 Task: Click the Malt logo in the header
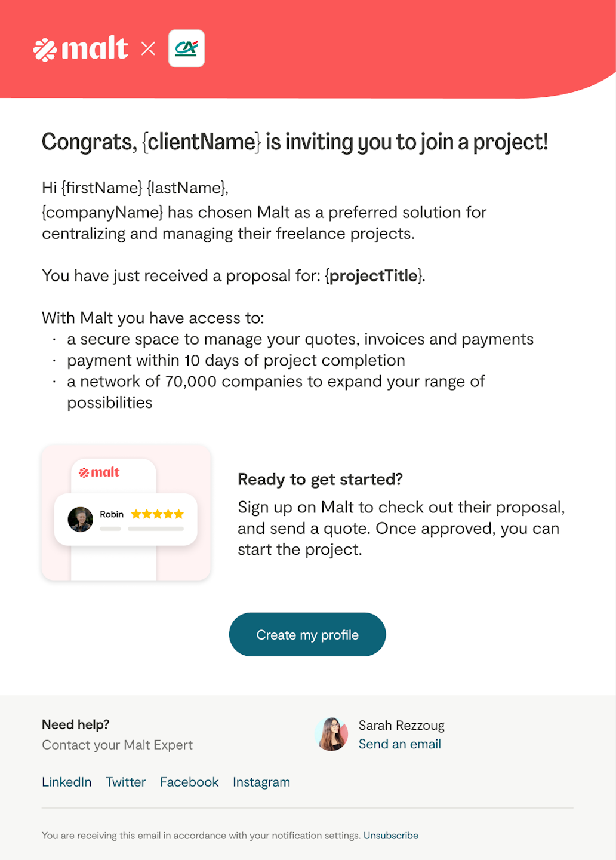coord(81,49)
